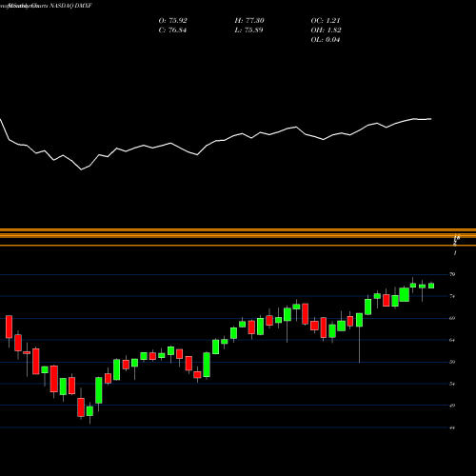476x476 pixels.
Task: Click the 49 price axis label
Action: click(452, 406)
